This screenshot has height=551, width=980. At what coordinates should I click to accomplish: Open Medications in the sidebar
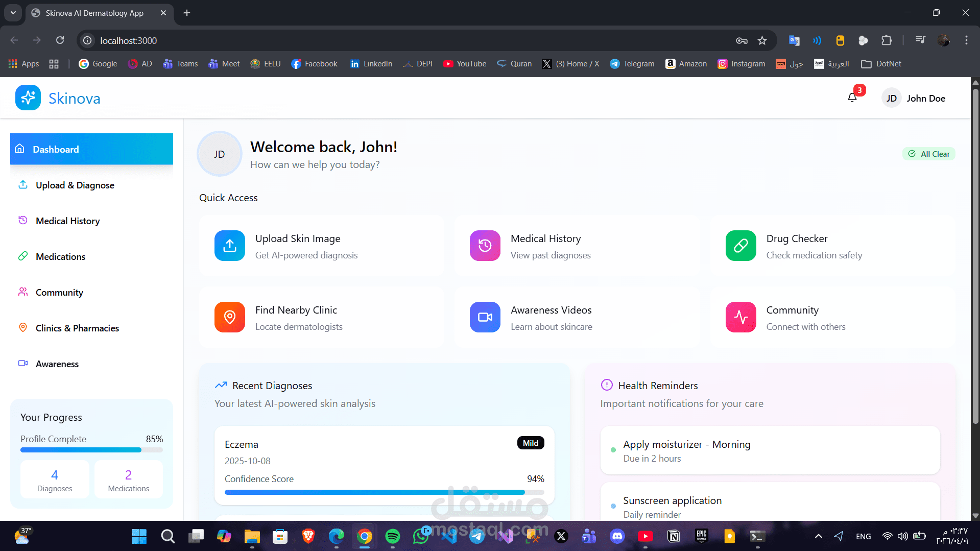91,256
